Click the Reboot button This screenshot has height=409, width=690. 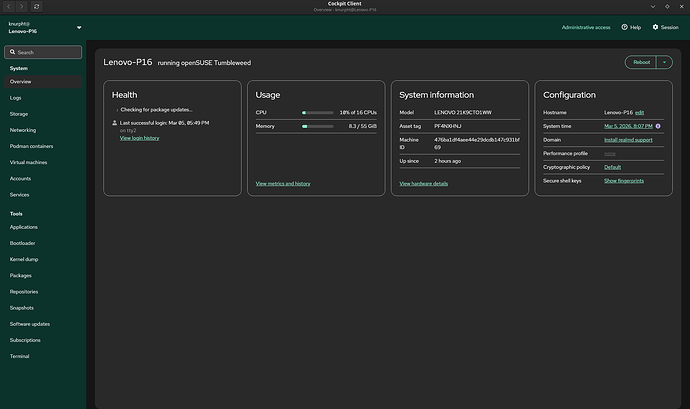pyautogui.click(x=641, y=63)
